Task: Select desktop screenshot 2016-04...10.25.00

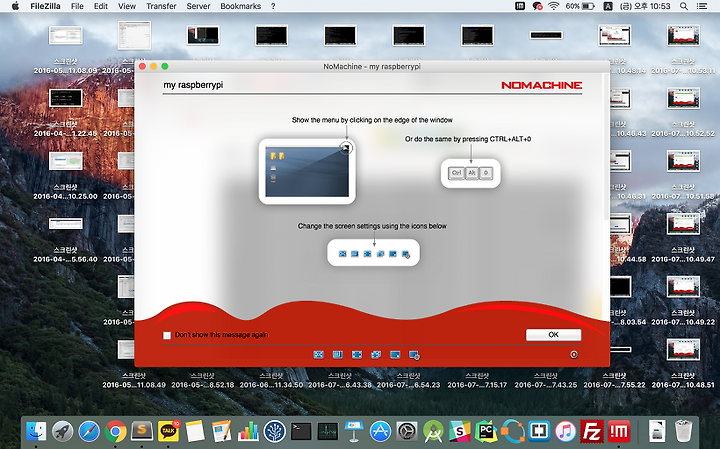Action: pyautogui.click(x=66, y=161)
